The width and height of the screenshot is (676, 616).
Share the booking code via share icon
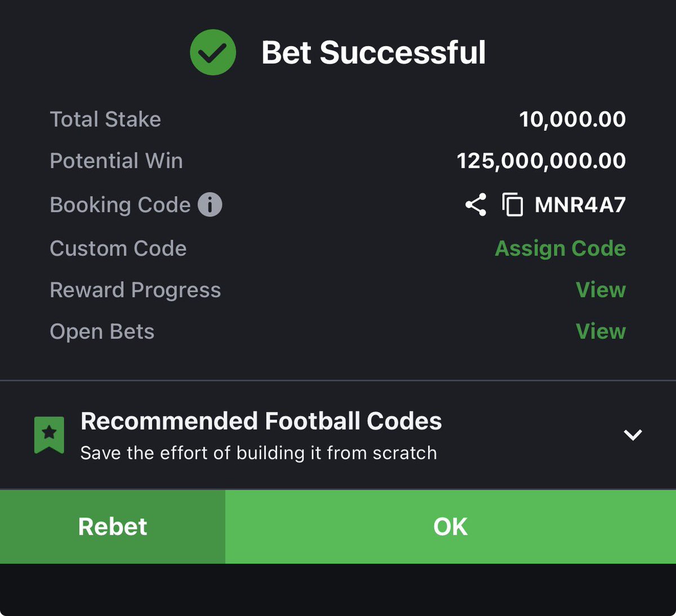pyautogui.click(x=476, y=205)
